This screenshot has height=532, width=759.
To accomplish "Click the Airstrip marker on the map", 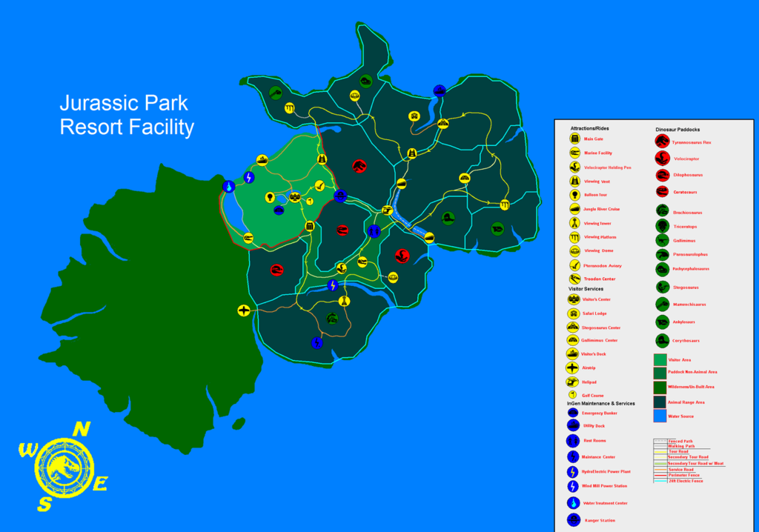I will [244, 310].
